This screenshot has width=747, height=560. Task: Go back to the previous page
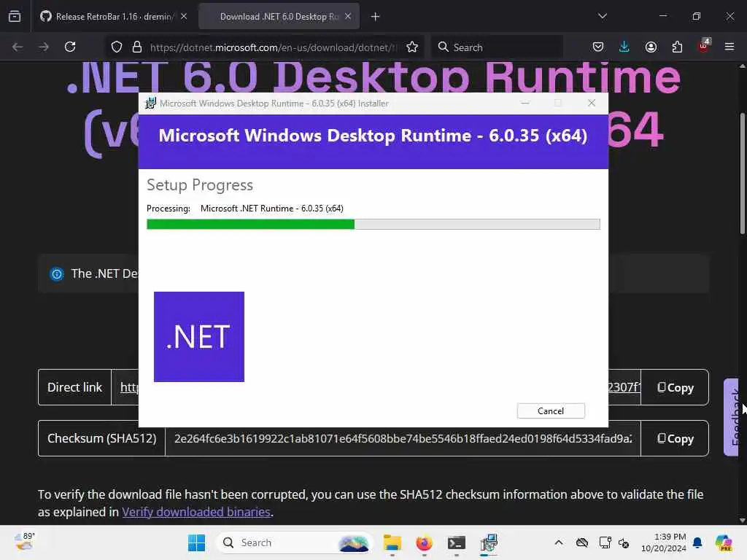tap(18, 47)
